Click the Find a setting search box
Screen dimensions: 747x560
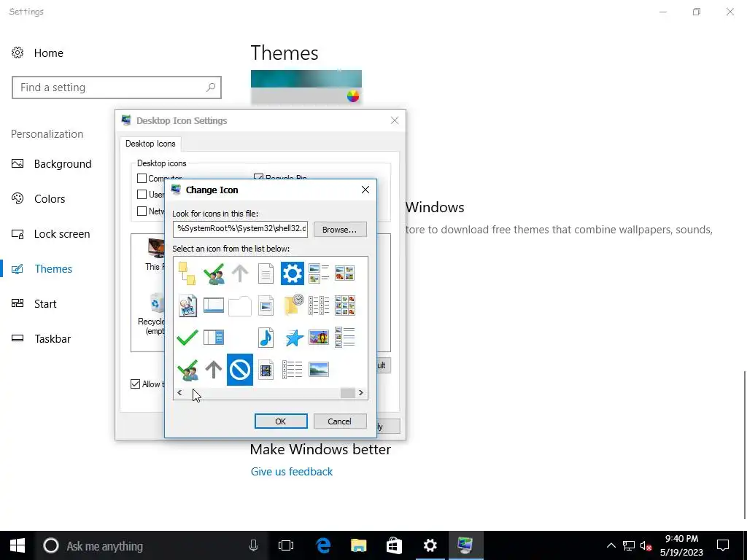[117, 87]
